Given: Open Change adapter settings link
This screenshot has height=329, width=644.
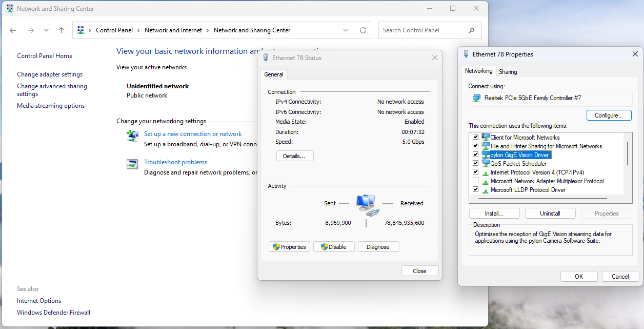Looking at the screenshot, I should click(x=50, y=74).
